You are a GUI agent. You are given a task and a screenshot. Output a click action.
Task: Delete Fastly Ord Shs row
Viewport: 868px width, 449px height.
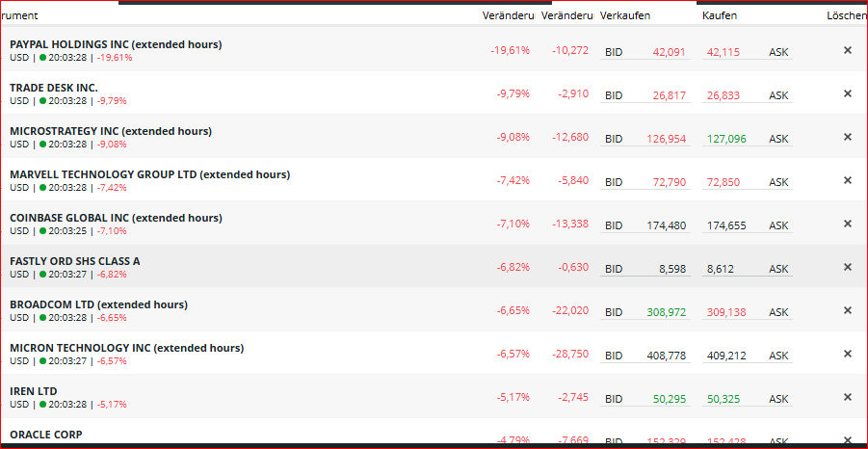tap(848, 267)
